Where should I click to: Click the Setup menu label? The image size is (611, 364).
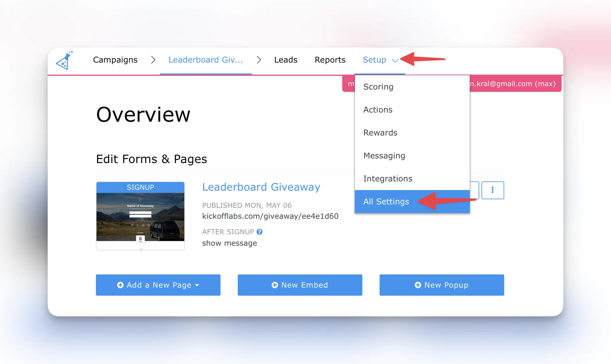pos(374,60)
